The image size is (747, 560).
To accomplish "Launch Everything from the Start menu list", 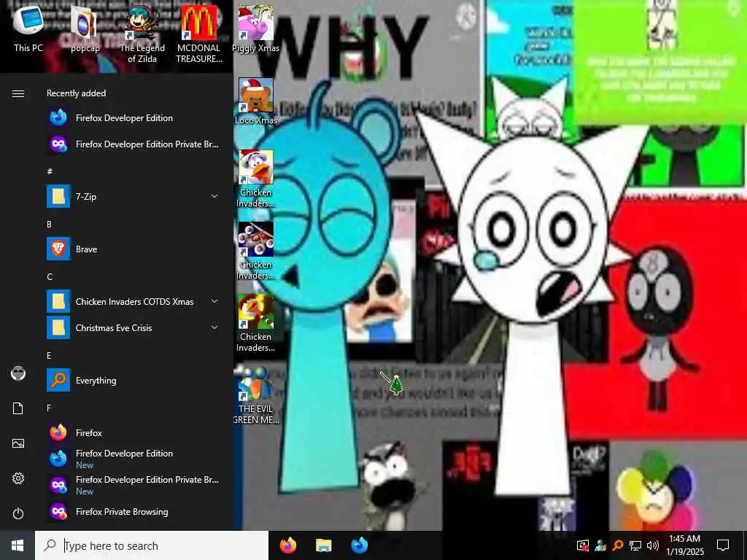I will [133, 380].
